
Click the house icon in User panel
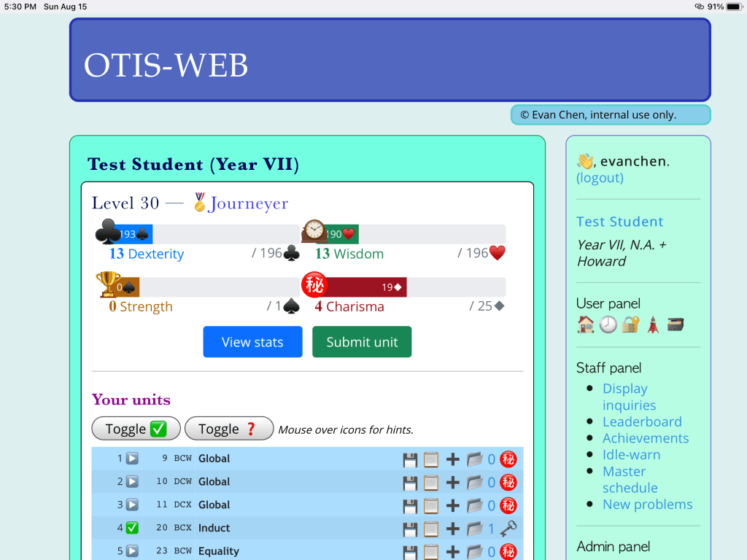pyautogui.click(x=586, y=324)
